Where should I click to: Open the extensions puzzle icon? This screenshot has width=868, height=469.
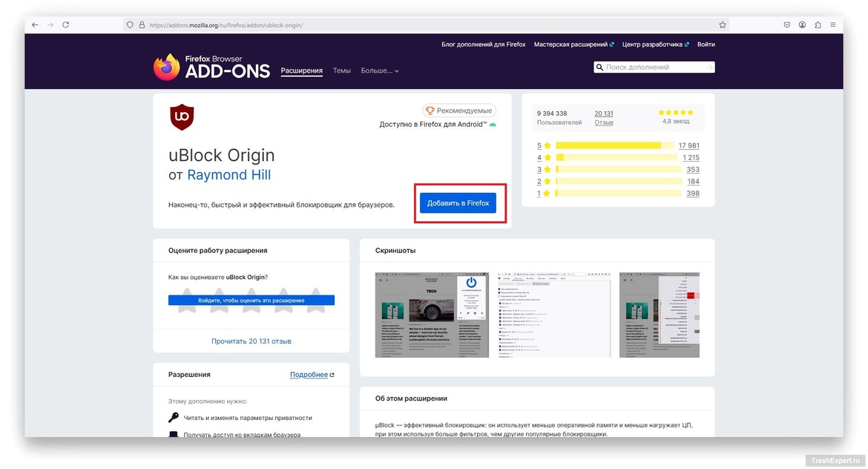[818, 25]
